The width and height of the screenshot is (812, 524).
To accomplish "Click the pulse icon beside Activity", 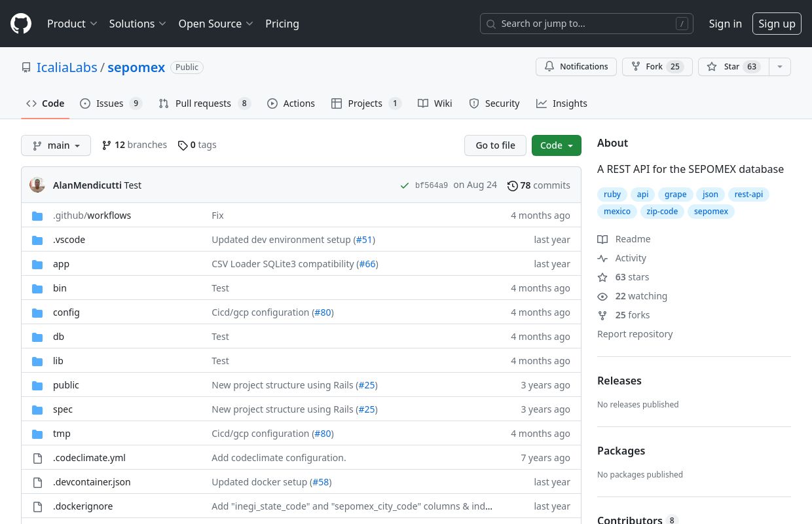I will [602, 258].
